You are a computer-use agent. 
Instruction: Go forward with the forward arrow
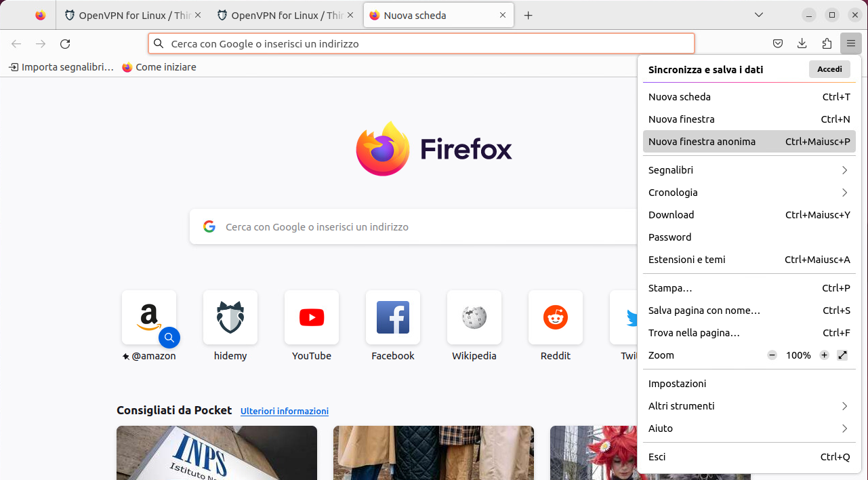click(x=41, y=43)
